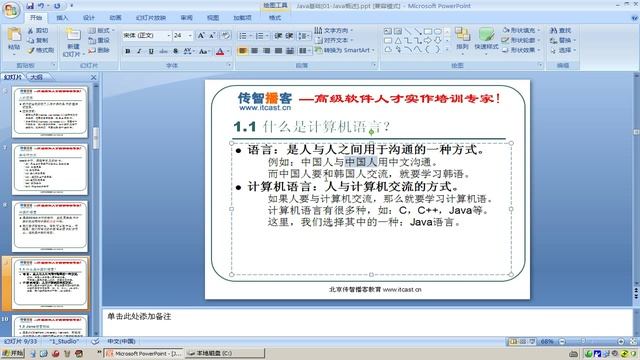Viewport: 640px width, 360px height.
Task: Increase font size with the large A icon
Action: (x=201, y=36)
